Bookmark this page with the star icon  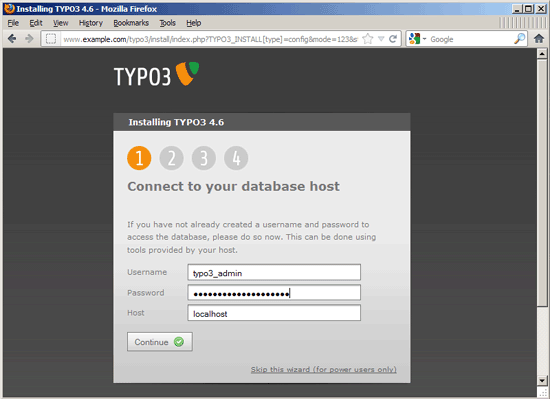(x=368, y=39)
